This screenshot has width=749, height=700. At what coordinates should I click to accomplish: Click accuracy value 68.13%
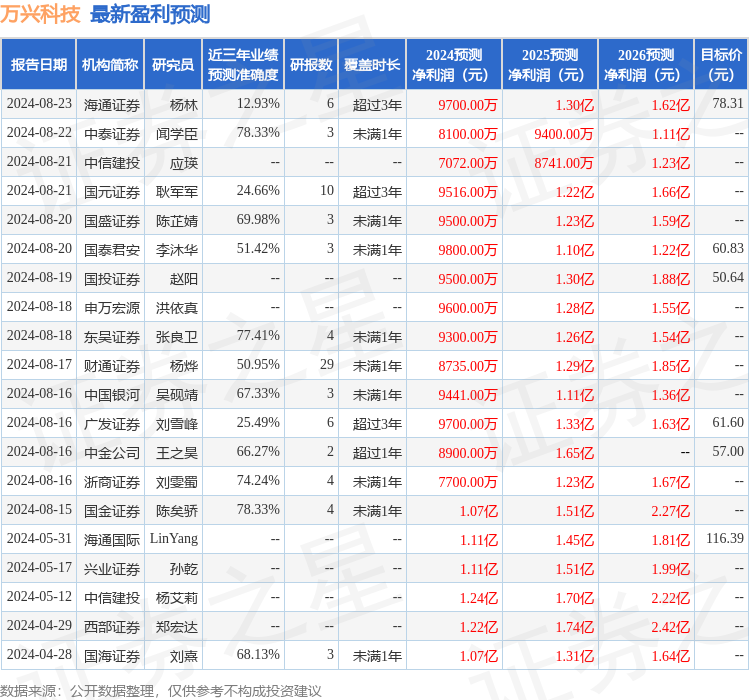tap(258, 655)
